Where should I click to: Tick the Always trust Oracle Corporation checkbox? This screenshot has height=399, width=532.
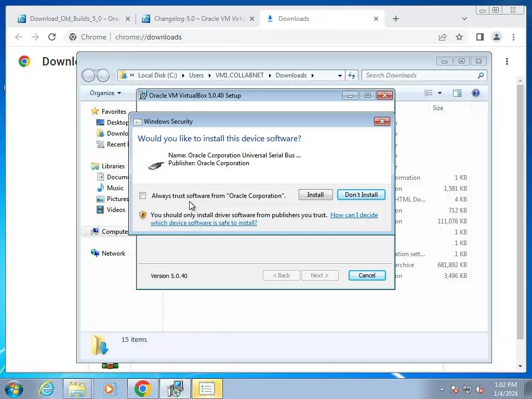pyautogui.click(x=143, y=196)
